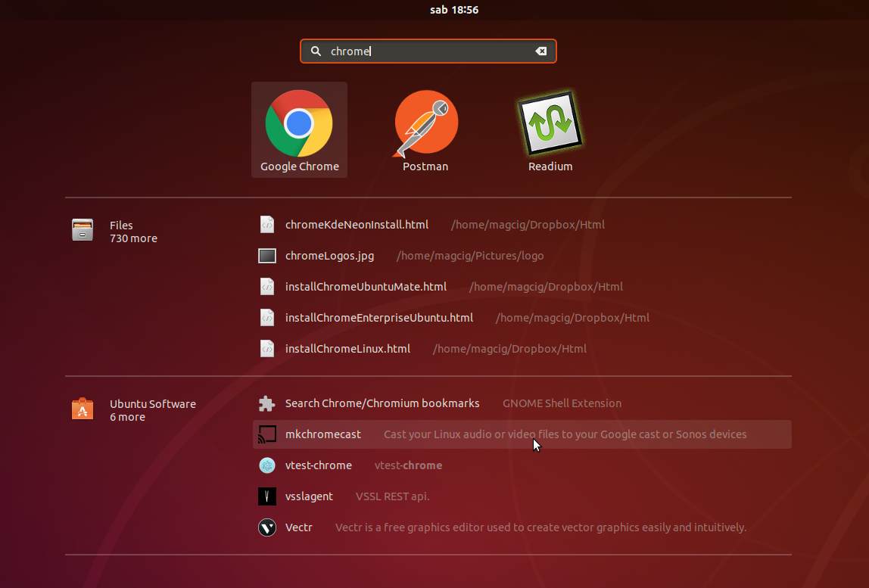The image size is (869, 588).
Task: Select the vtest-chrome software result
Action: pos(522,465)
